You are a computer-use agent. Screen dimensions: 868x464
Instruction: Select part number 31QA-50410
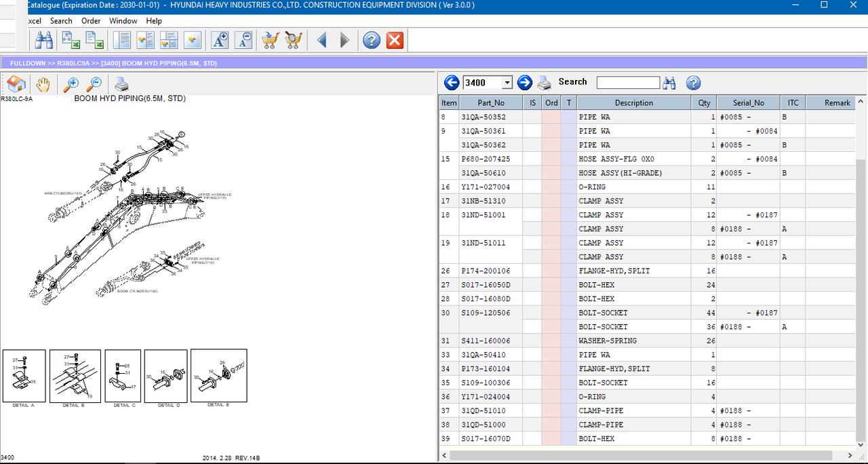[484, 355]
